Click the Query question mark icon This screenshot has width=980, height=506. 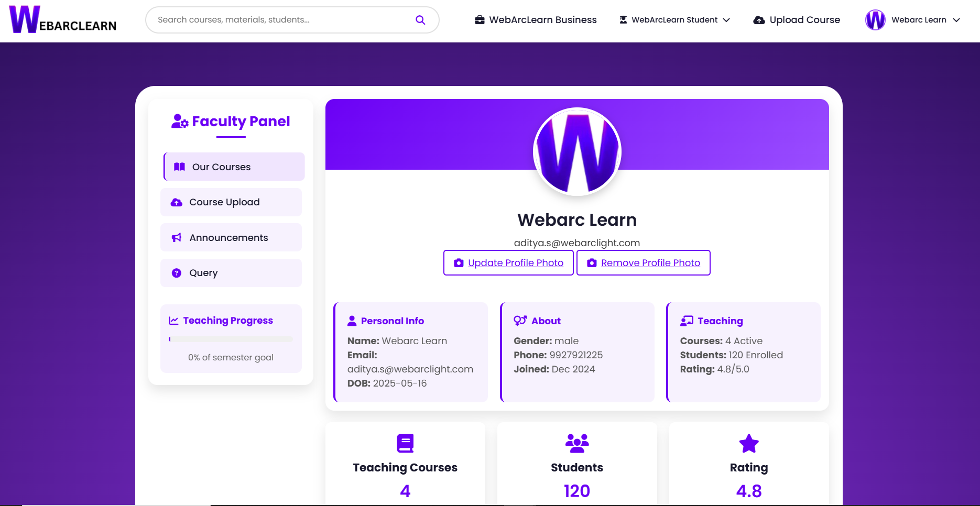(x=176, y=273)
